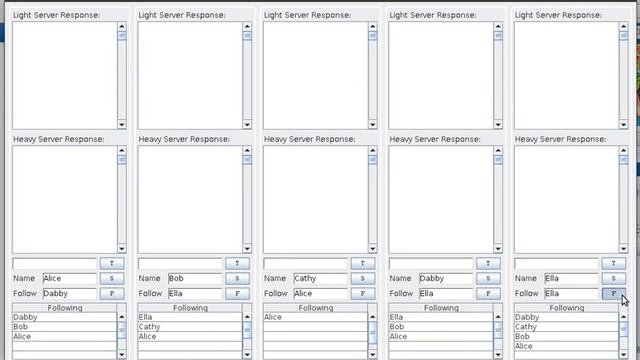Click down arrow of Alice's Following list scrollbar

pos(122,355)
